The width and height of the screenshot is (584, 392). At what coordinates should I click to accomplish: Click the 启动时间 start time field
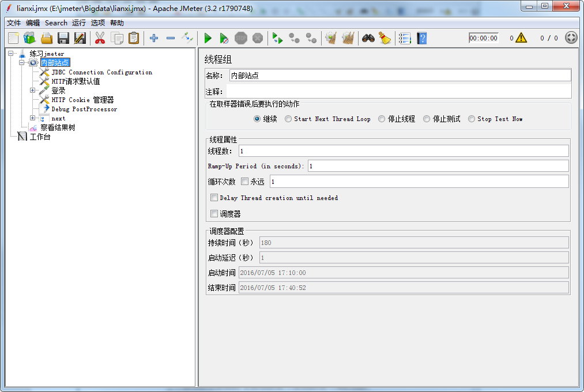click(x=404, y=273)
